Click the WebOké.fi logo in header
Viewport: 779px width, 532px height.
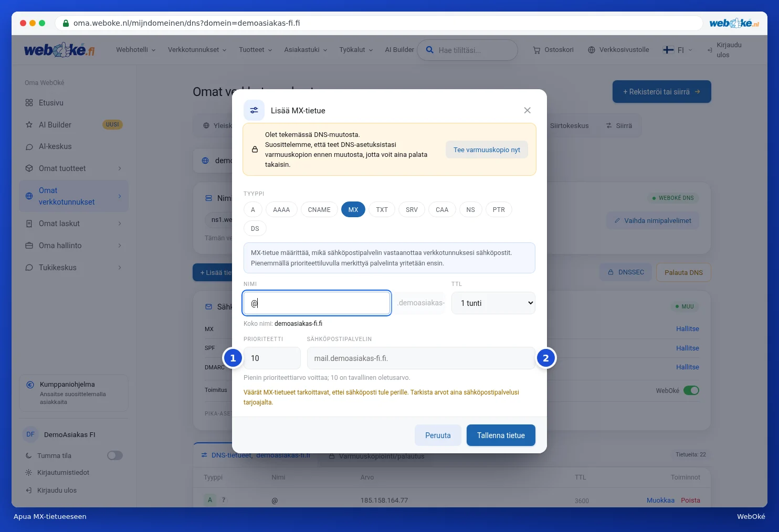(59, 50)
